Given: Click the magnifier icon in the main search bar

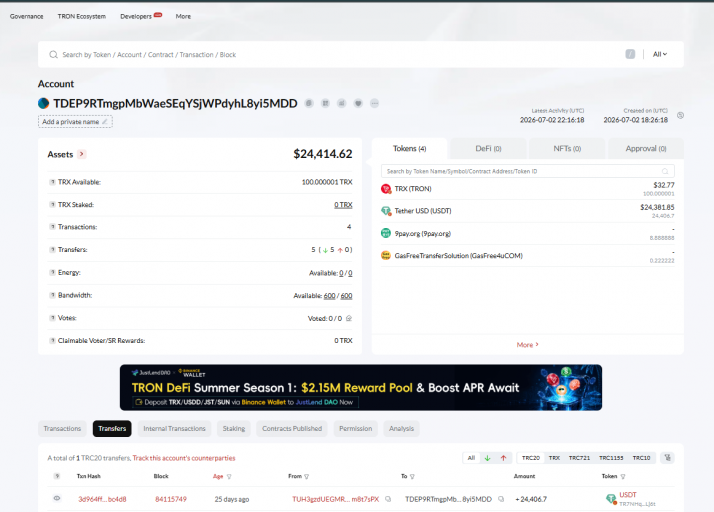Looking at the screenshot, I should [x=53, y=55].
